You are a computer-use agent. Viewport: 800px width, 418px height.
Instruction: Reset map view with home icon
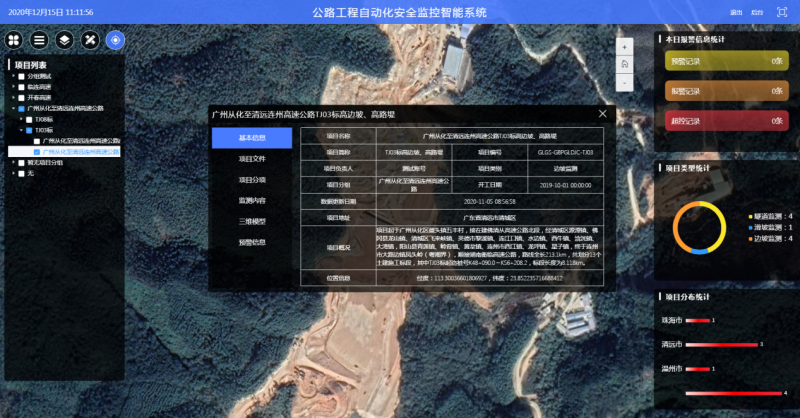tap(624, 63)
